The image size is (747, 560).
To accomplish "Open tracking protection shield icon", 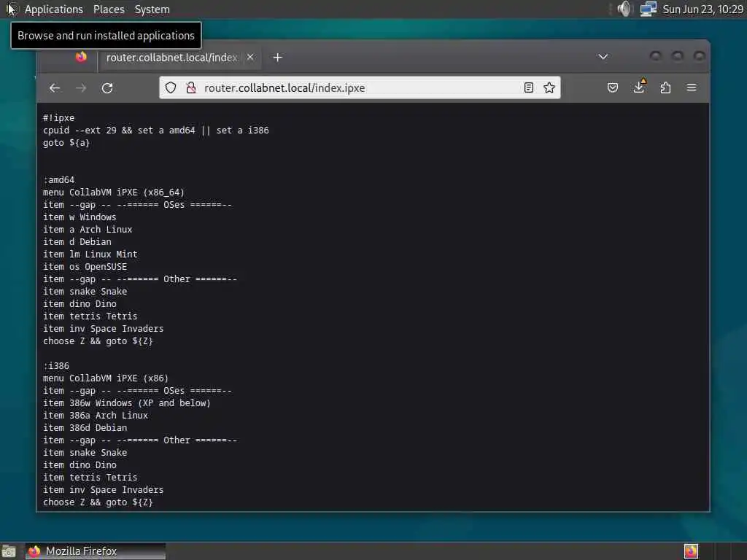I will [171, 87].
